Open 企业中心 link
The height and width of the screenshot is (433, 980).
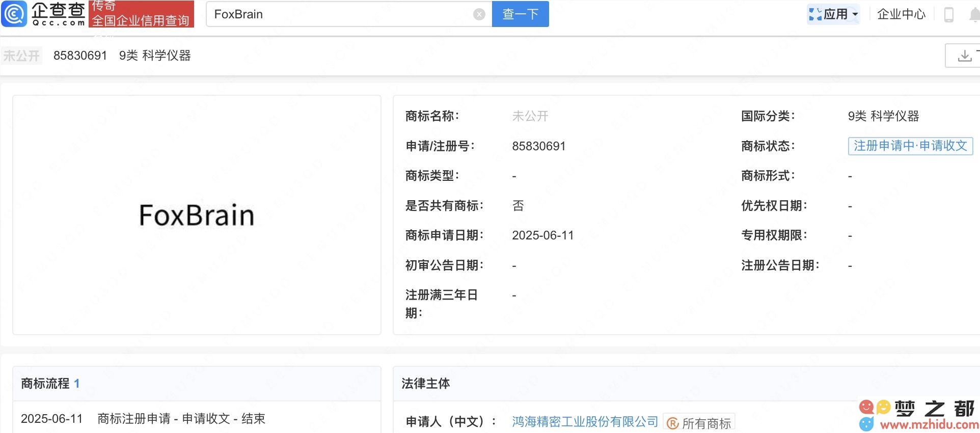(x=901, y=14)
